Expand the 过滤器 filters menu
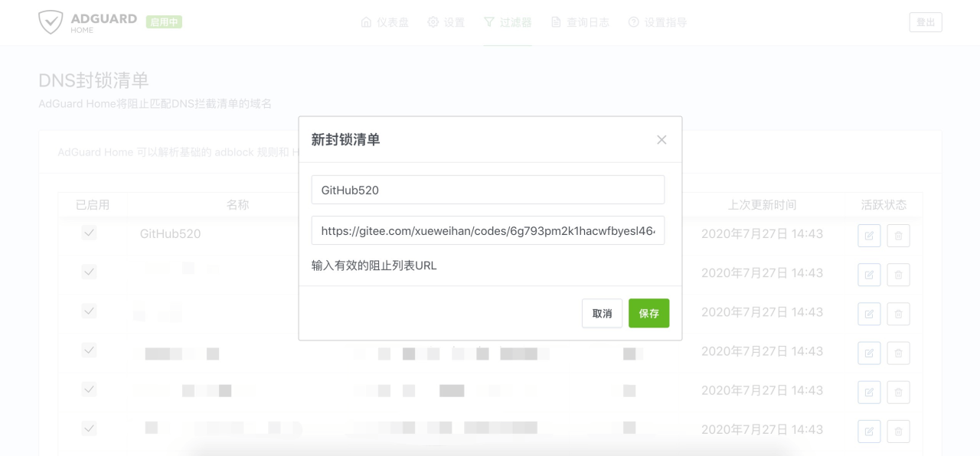 coord(508,22)
